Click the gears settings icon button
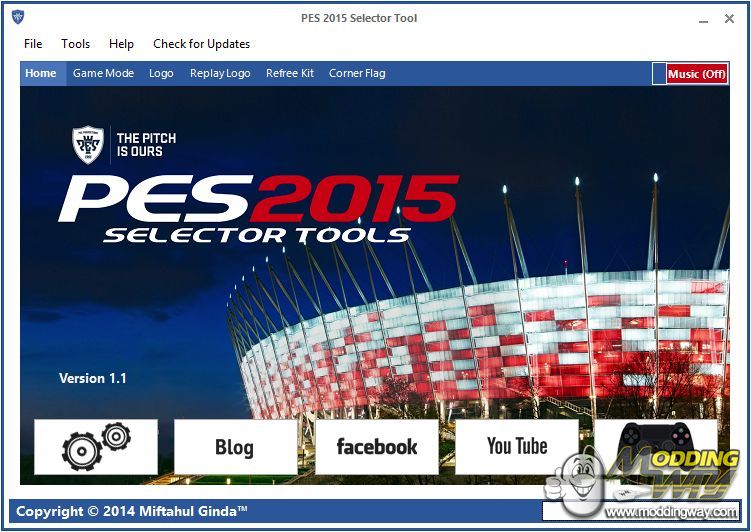 [x=96, y=446]
